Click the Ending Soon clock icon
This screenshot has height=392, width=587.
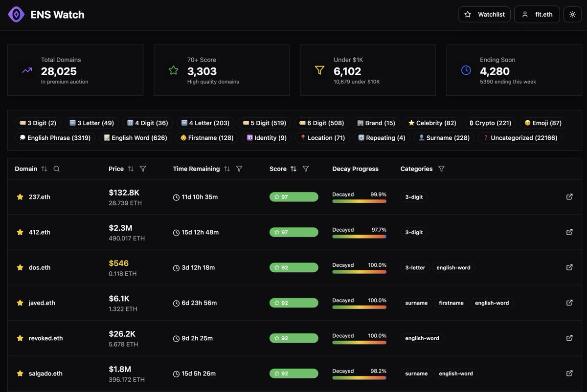466,70
